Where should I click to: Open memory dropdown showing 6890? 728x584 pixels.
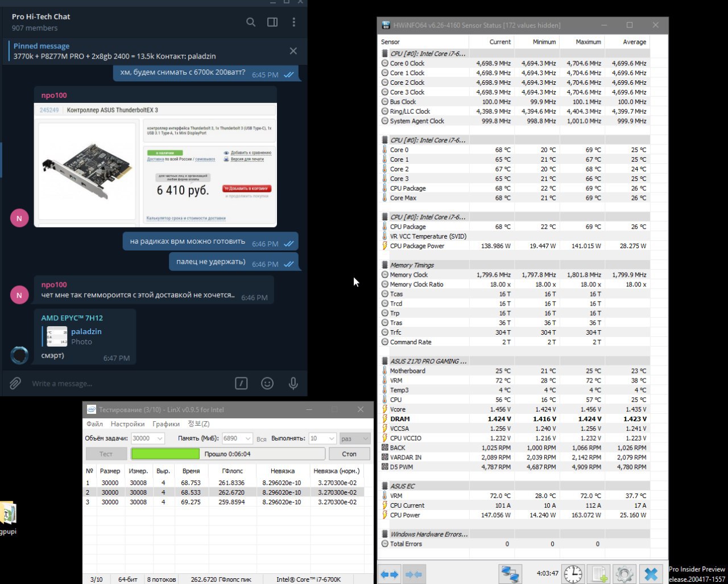237,438
